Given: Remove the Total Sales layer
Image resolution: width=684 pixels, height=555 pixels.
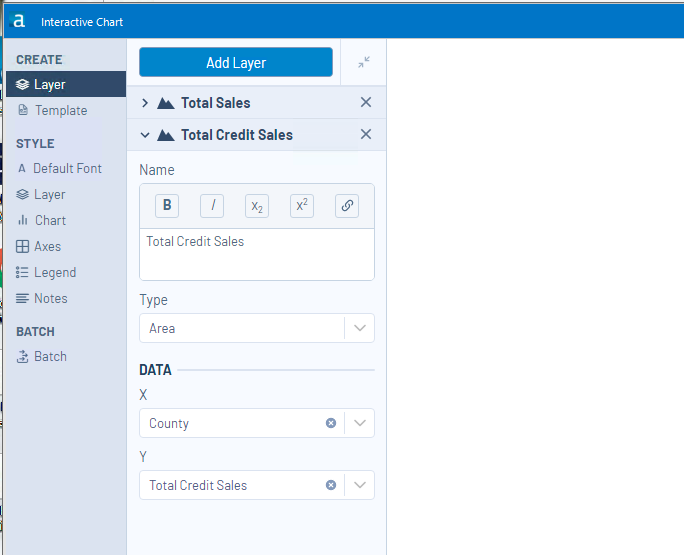Looking at the screenshot, I should [366, 103].
